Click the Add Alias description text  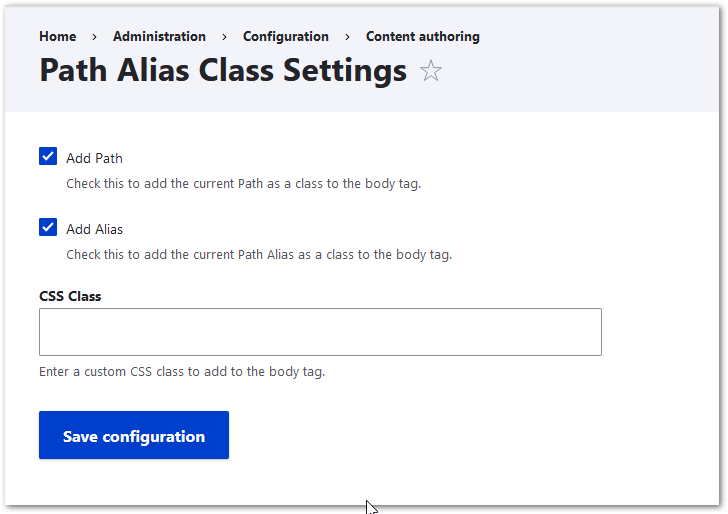[x=259, y=255]
